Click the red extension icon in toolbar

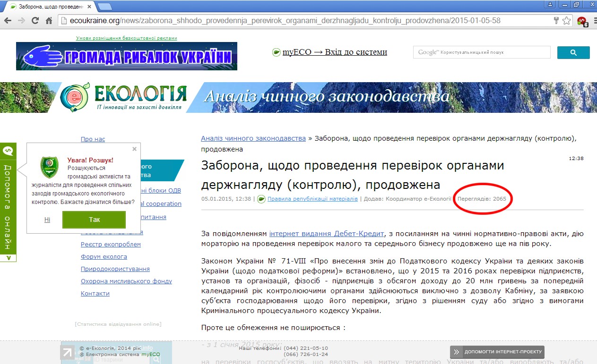coord(581,21)
